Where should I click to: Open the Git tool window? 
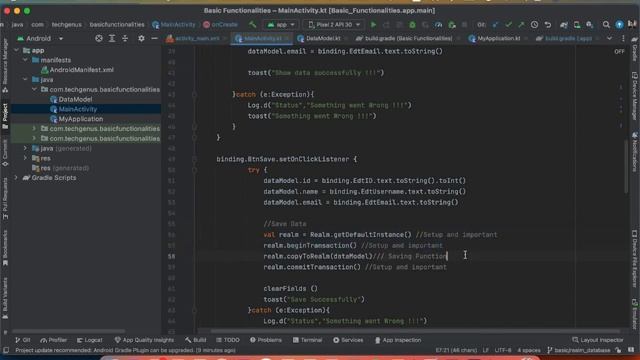click(23, 340)
